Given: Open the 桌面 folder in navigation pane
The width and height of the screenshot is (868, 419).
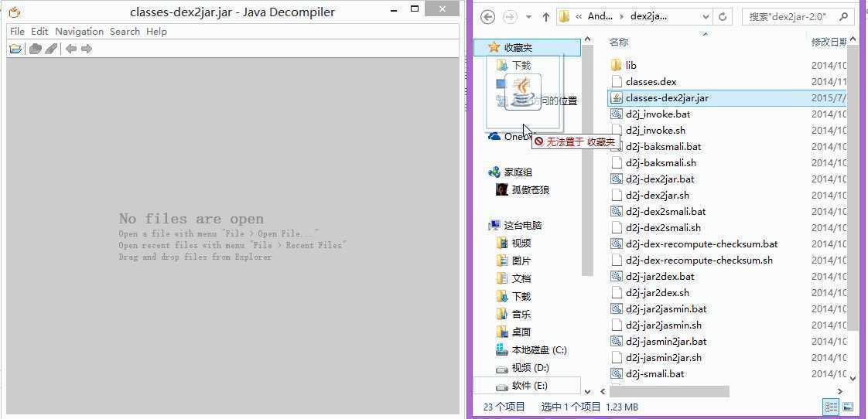Looking at the screenshot, I should tap(514, 332).
